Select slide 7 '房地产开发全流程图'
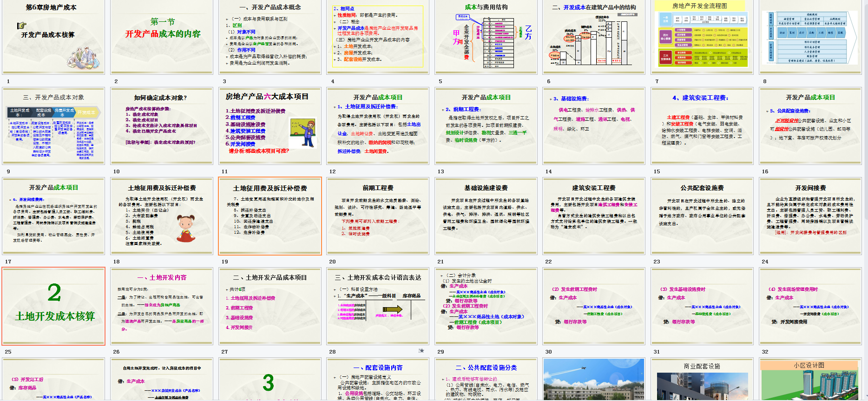Image resolution: width=868 pixels, height=401 pixels. coord(702,37)
